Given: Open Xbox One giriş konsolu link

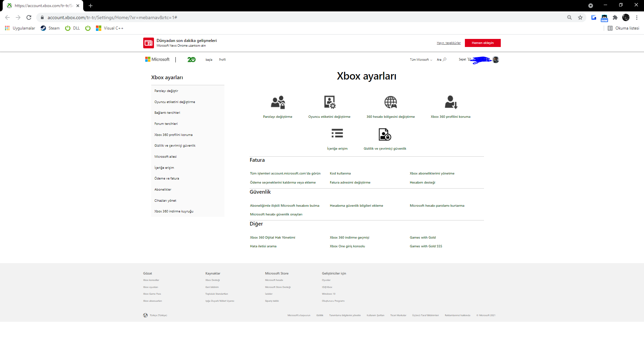Looking at the screenshot, I should pos(347,246).
